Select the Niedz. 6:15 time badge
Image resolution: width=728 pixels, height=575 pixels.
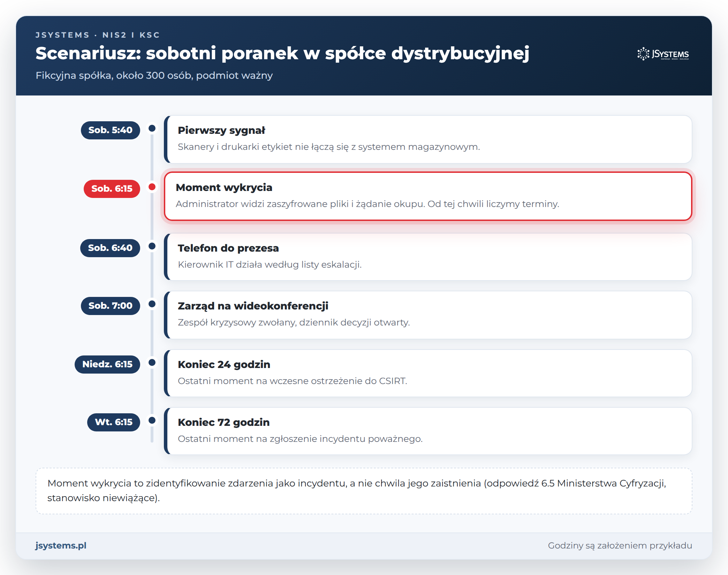[x=107, y=365]
